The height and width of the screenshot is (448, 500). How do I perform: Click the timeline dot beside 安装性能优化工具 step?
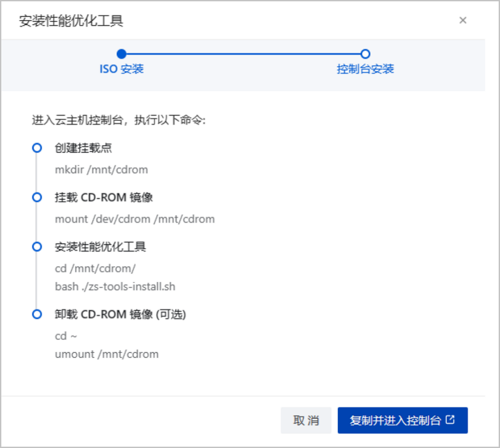pyautogui.click(x=37, y=247)
